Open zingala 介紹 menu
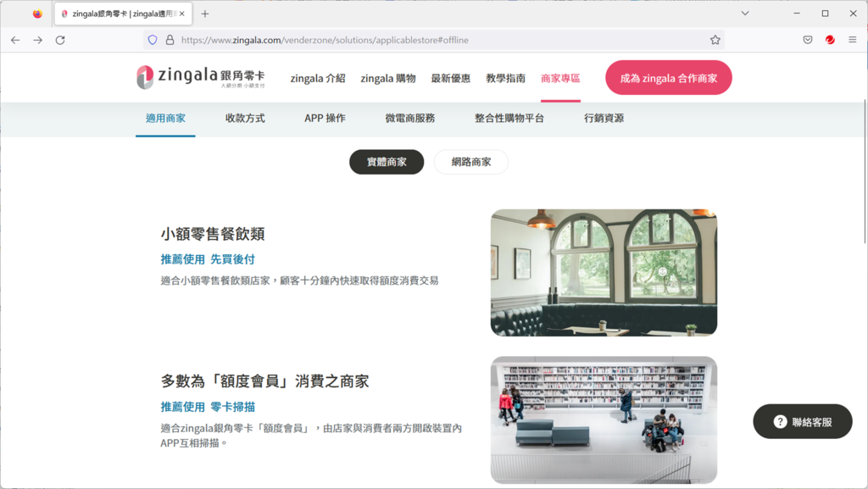868x489 pixels. click(318, 79)
